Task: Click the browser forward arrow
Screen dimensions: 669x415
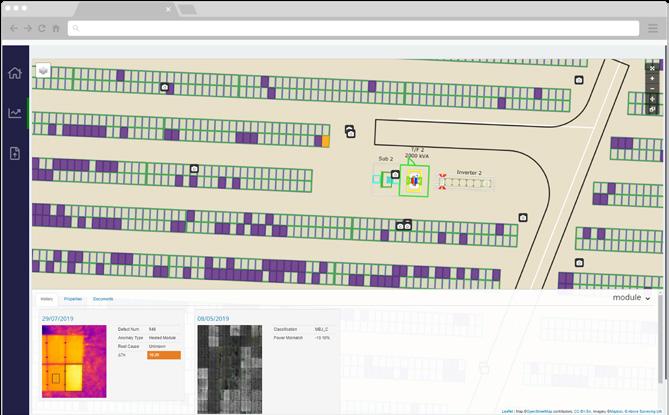Action: 28,28
